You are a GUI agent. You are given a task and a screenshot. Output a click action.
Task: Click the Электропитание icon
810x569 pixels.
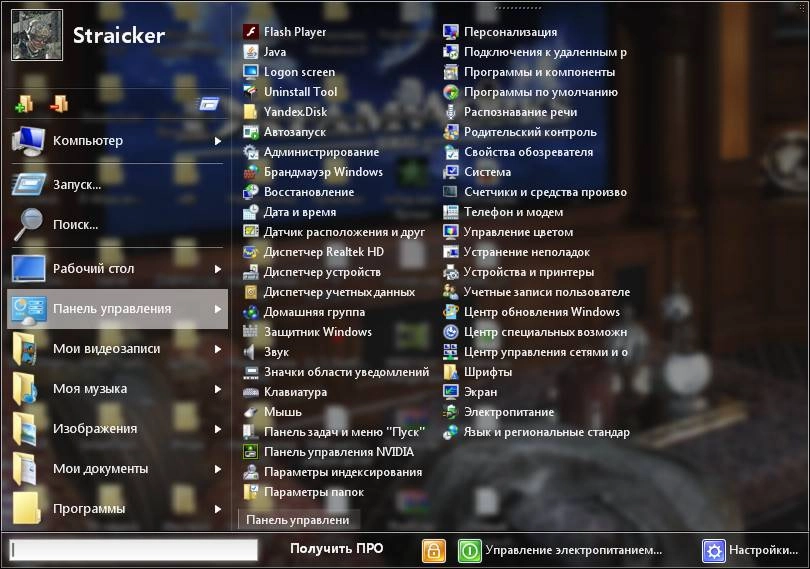coord(450,412)
